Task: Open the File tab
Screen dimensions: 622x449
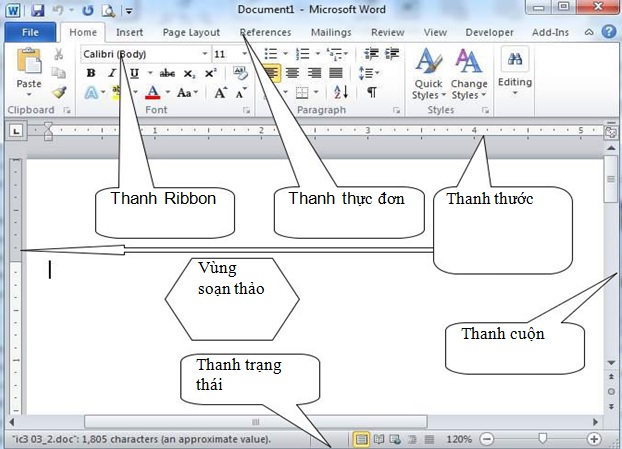Action: (30, 32)
